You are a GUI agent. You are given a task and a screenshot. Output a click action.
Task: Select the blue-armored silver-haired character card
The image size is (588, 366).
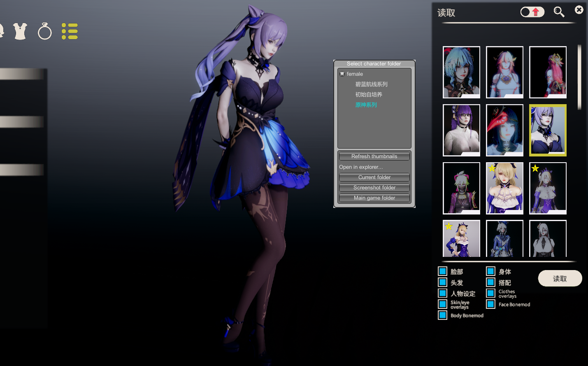504,238
